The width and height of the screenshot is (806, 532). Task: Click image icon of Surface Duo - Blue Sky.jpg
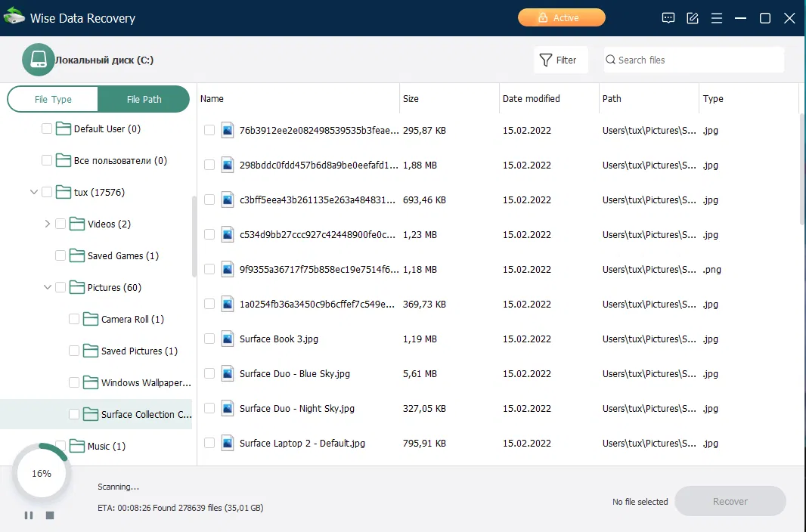point(228,374)
